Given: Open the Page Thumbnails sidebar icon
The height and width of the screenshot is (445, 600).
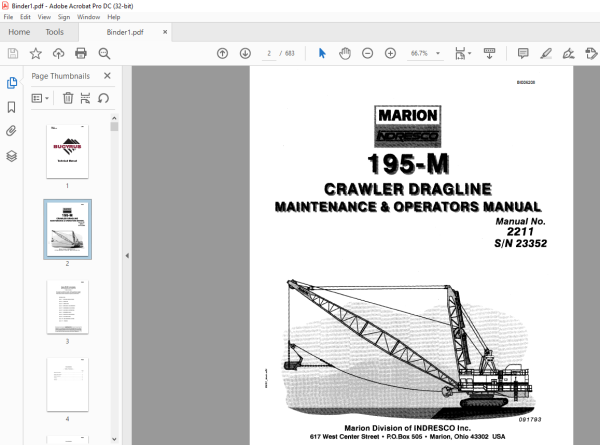Looking at the screenshot, I should coord(12,83).
